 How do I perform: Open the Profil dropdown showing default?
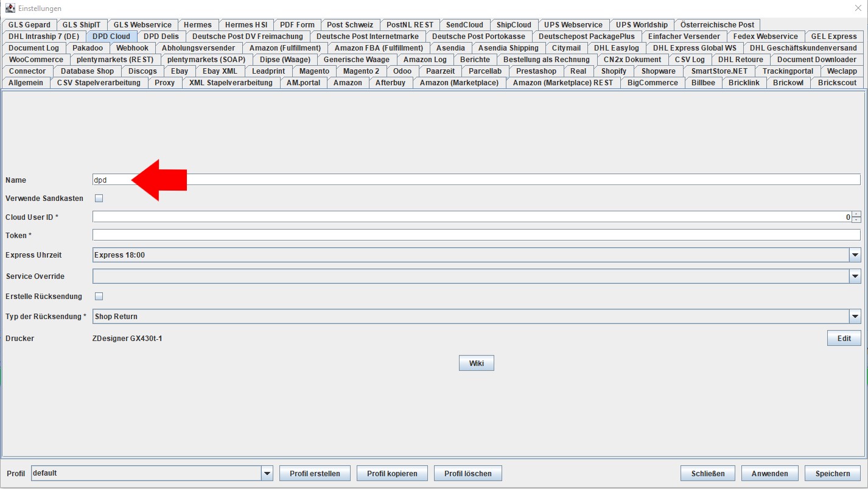pyautogui.click(x=267, y=473)
